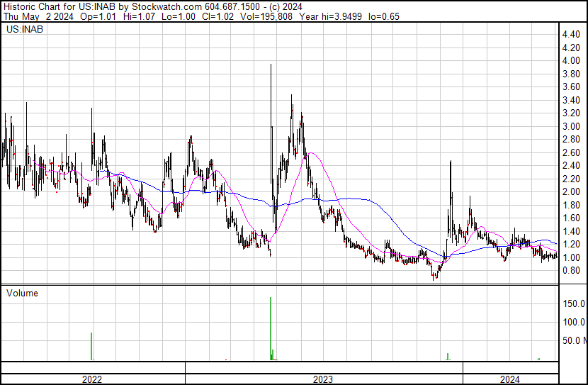The width and height of the screenshot is (588, 385).
Task: Select the Volume panel title
Action: click(x=21, y=293)
